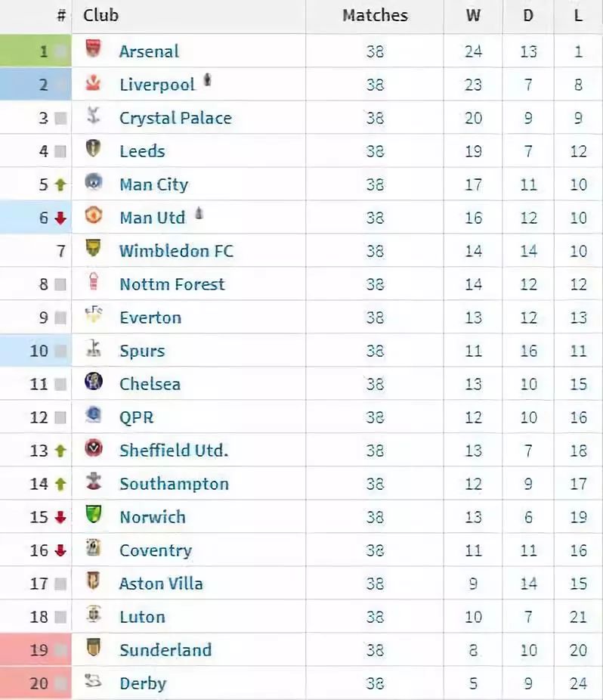Click the Chelsea club badge icon
This screenshot has width=603, height=700.
click(x=93, y=381)
